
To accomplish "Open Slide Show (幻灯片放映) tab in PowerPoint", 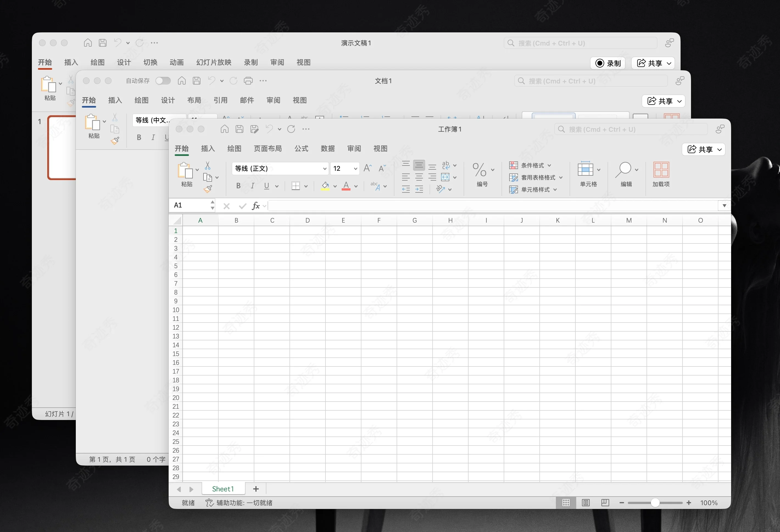I will tap(213, 62).
